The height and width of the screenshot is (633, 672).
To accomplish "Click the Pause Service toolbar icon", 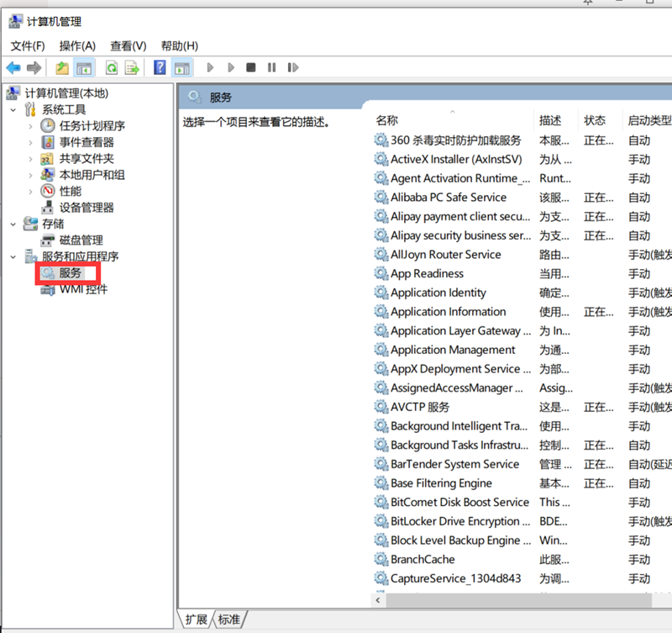I will coord(271,68).
